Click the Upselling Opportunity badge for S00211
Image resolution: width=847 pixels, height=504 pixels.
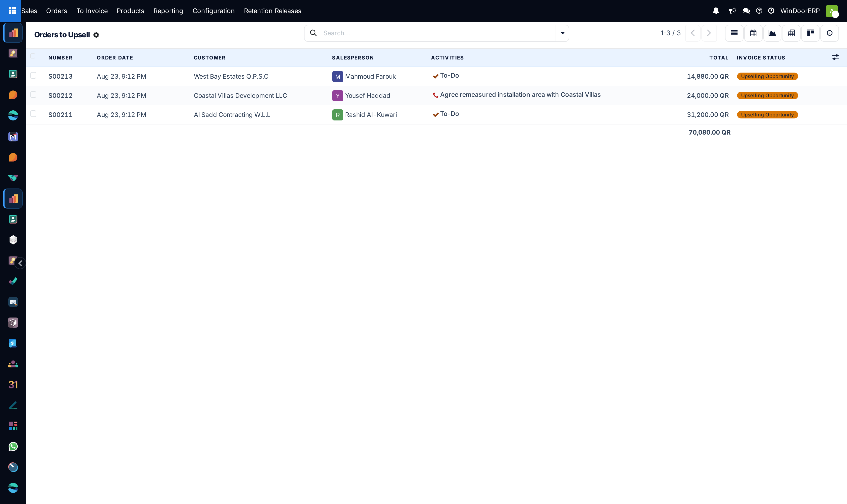[767, 115]
